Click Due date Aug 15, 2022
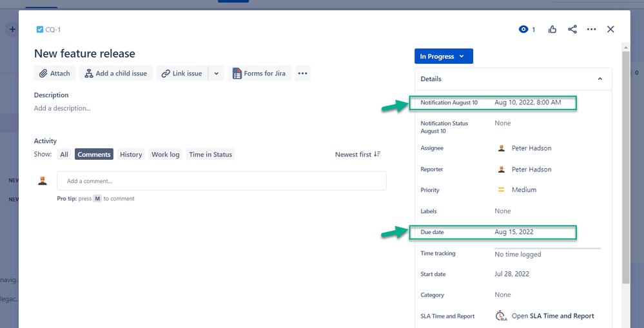 click(x=514, y=232)
